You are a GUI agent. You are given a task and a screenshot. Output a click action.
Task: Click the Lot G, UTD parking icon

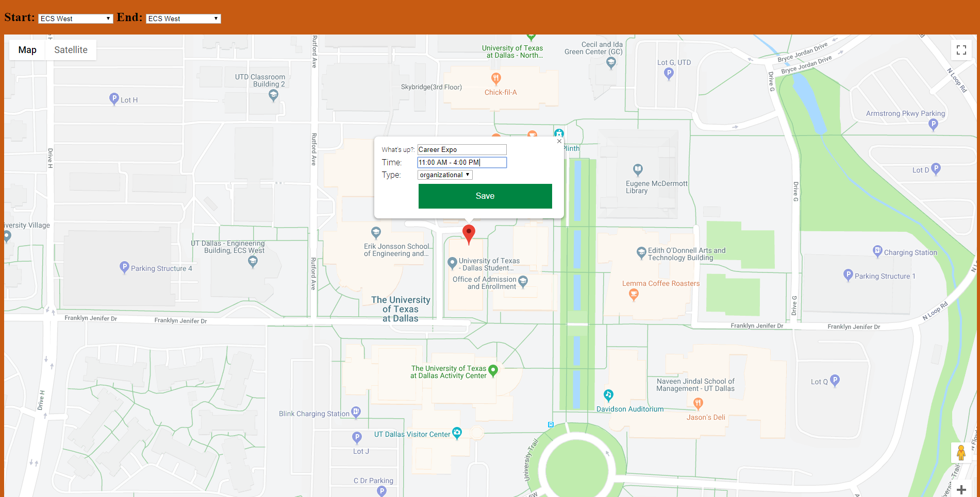tap(669, 74)
